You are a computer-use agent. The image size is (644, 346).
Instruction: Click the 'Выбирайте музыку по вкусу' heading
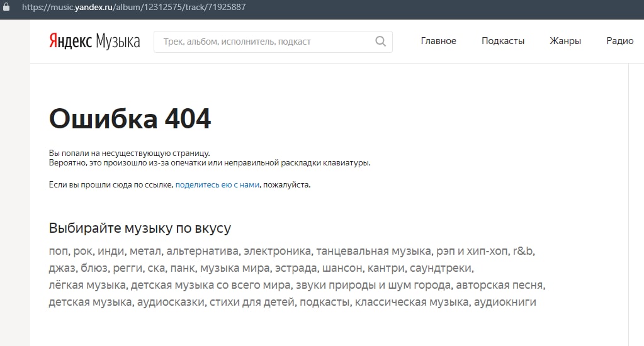point(140,228)
